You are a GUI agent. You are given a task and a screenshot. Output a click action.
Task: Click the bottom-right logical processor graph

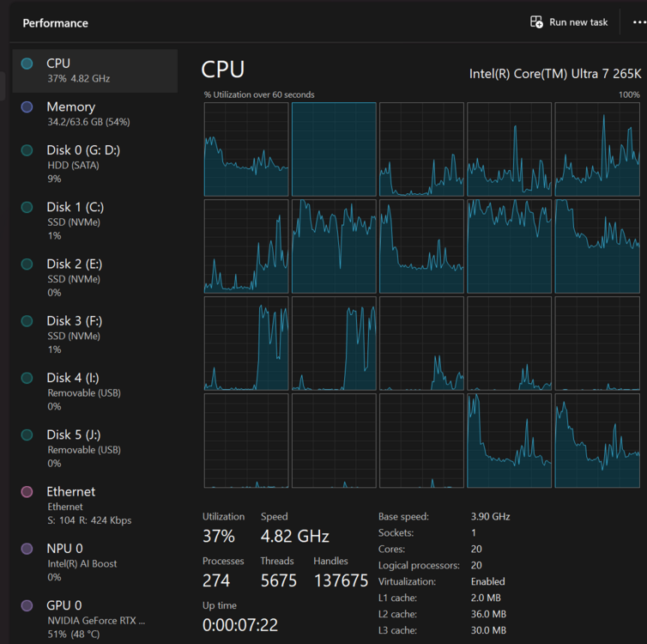[597, 440]
